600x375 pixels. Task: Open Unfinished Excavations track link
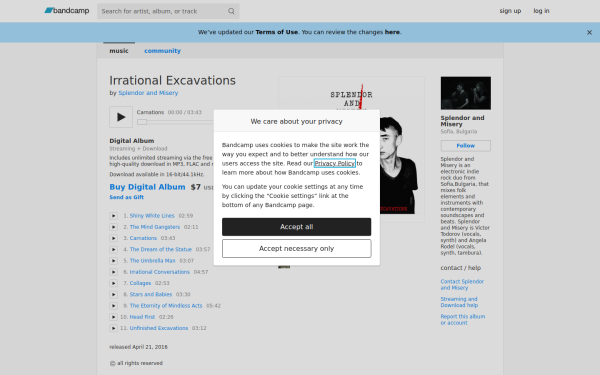click(159, 328)
